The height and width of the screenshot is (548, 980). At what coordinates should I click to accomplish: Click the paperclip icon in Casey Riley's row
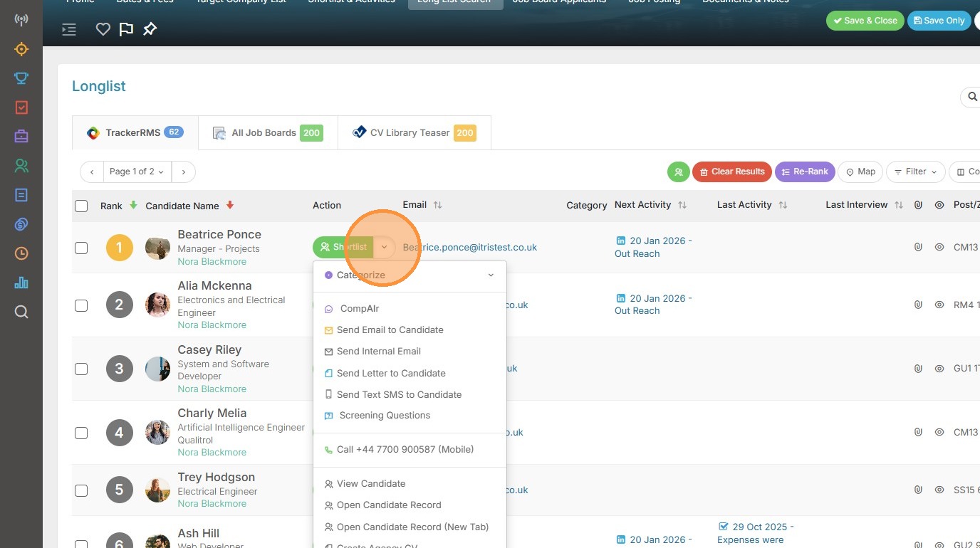[918, 369]
